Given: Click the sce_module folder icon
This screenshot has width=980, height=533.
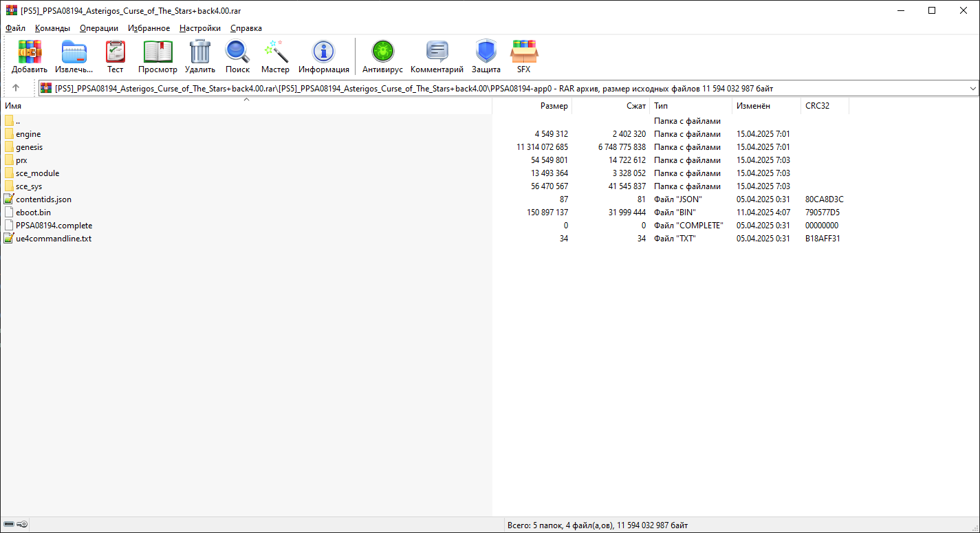Looking at the screenshot, I should point(9,173).
